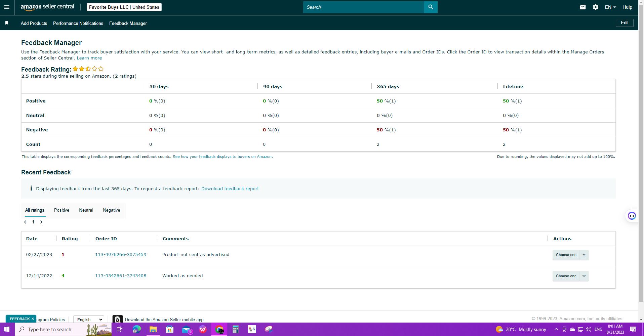Screen dimensions: 644x336
Task: Open Mail app from taskbar
Action: [187, 329]
